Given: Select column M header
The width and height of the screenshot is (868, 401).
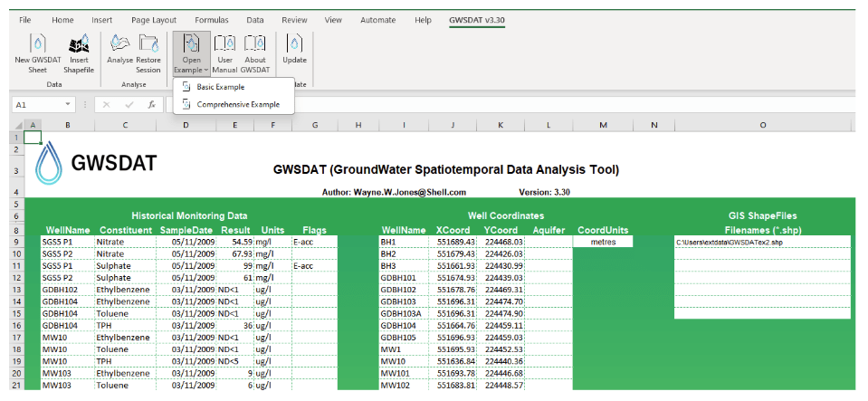Looking at the screenshot, I should pos(603,126).
